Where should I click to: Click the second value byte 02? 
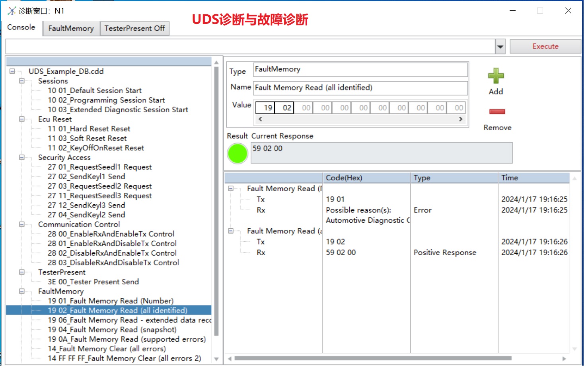click(x=287, y=108)
